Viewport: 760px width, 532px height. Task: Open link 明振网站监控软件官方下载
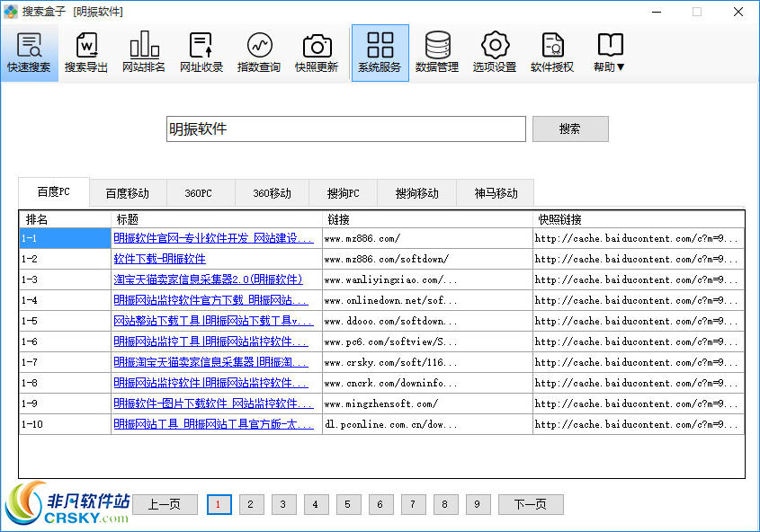point(210,300)
